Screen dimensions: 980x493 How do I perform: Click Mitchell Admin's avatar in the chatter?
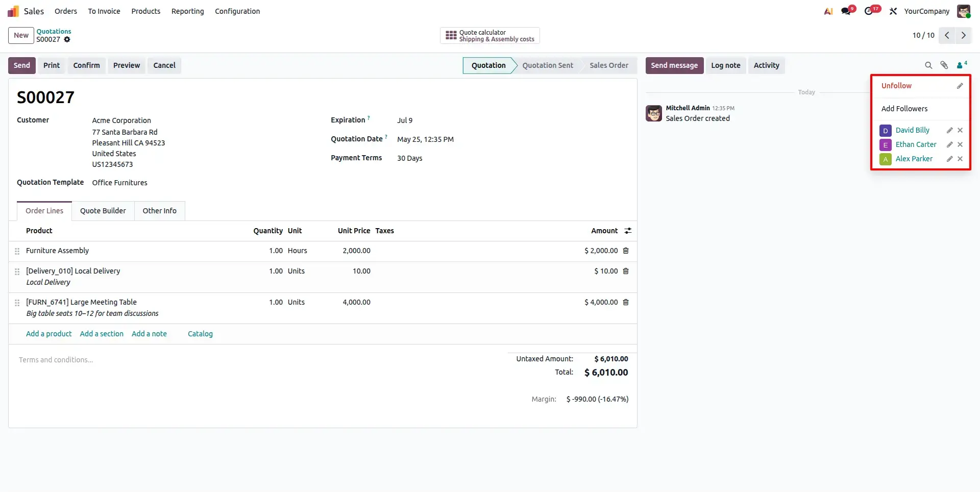tap(654, 113)
